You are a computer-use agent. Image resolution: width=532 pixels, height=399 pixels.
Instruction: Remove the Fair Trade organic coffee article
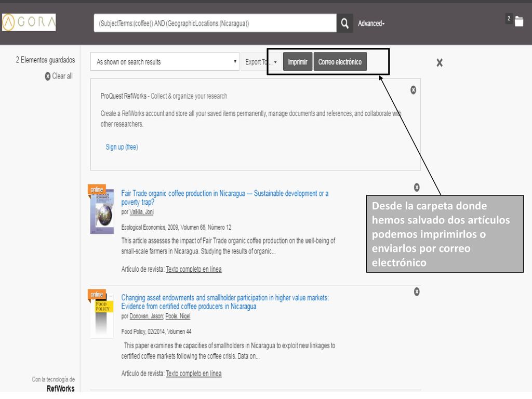point(417,187)
